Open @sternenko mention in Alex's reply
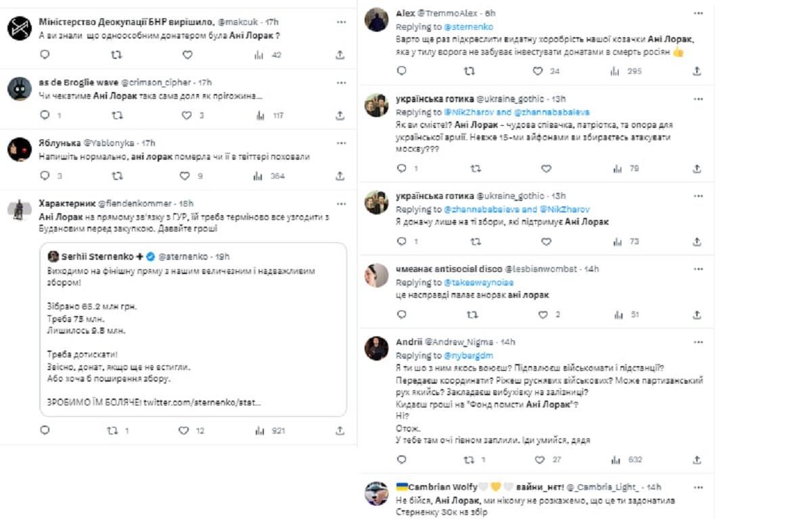 [x=468, y=26]
